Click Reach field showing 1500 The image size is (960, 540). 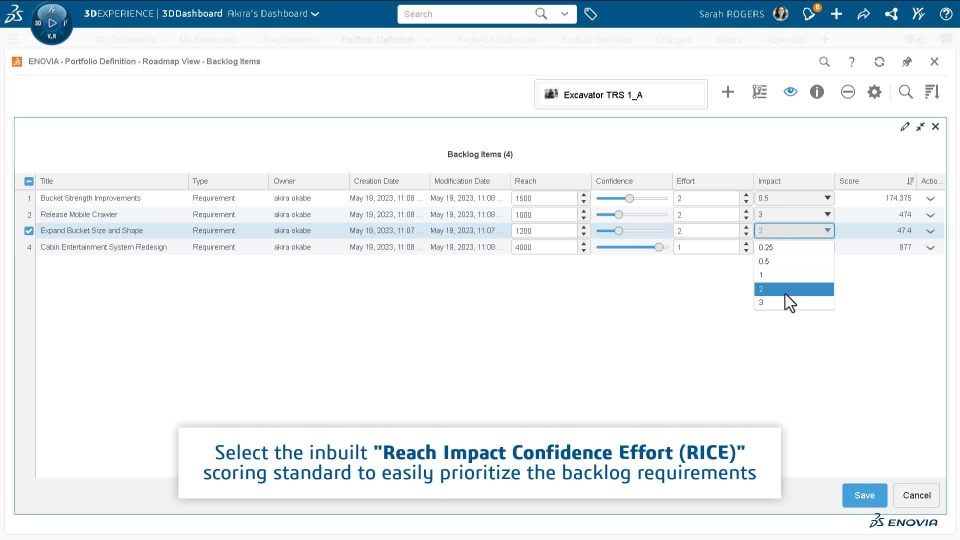tap(544, 198)
